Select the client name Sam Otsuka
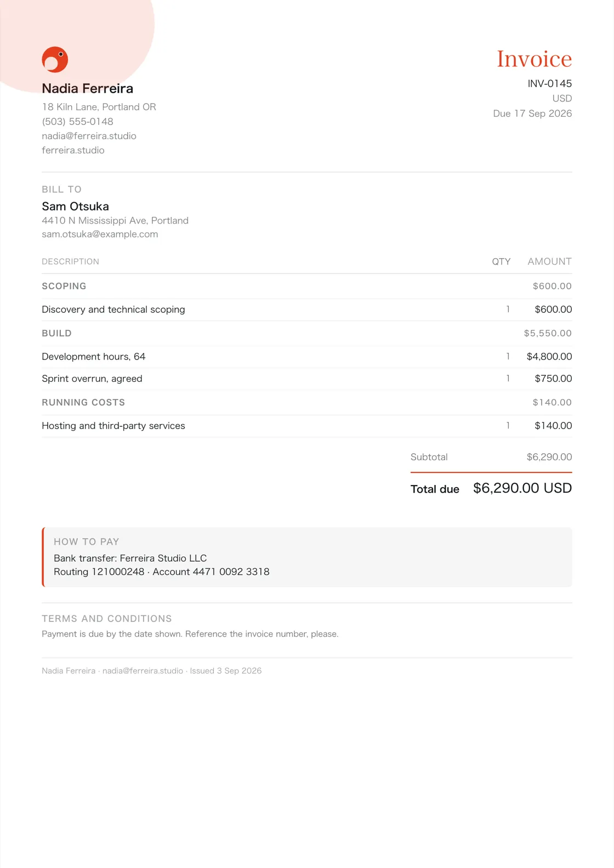This screenshot has height=868, width=614. point(75,207)
